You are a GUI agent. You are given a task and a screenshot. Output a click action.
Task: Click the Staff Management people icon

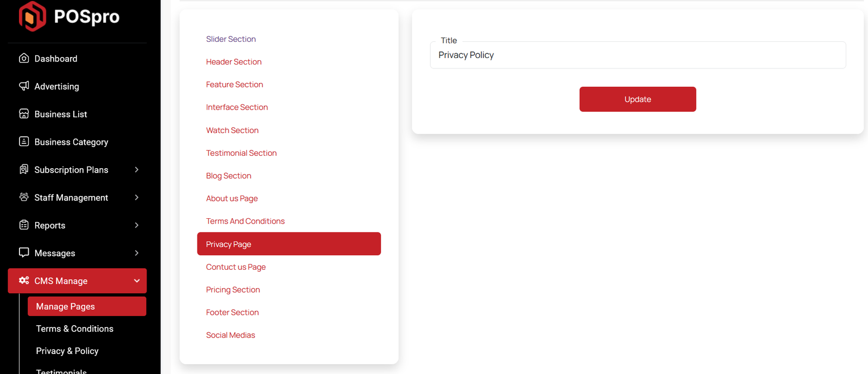(x=24, y=197)
